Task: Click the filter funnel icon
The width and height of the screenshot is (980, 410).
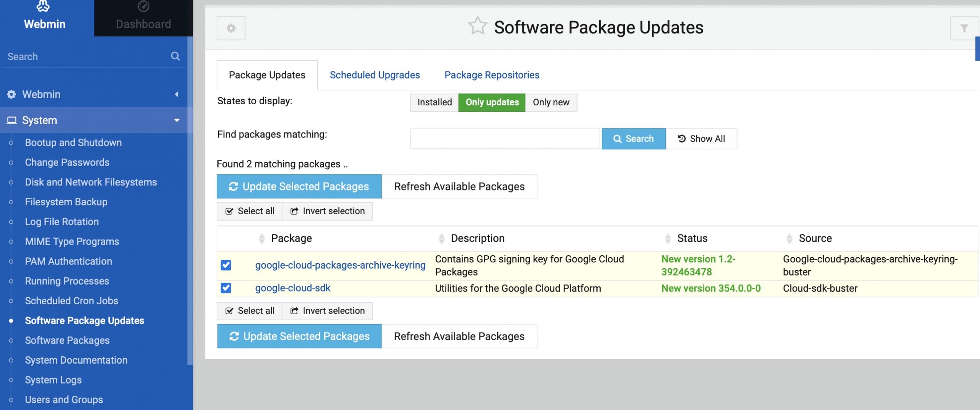Action: click(x=964, y=28)
